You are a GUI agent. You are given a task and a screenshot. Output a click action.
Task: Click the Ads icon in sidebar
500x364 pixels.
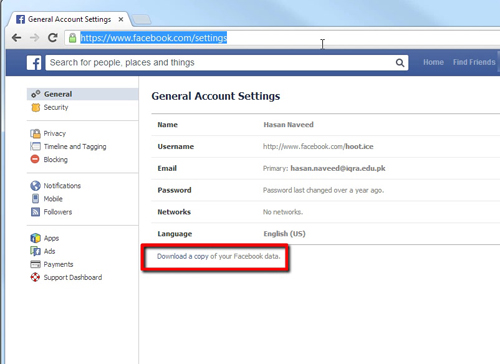coord(35,251)
